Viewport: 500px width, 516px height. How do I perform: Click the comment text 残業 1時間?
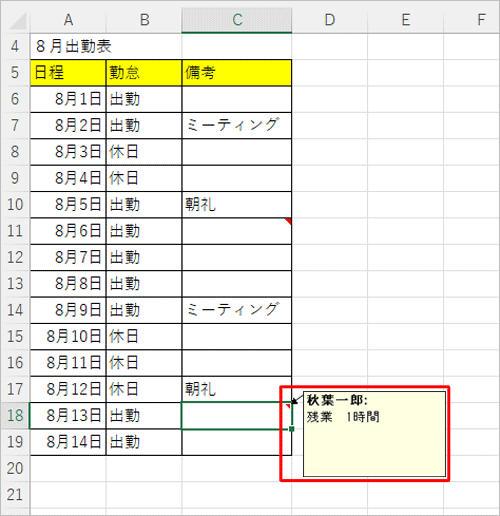click(343, 417)
